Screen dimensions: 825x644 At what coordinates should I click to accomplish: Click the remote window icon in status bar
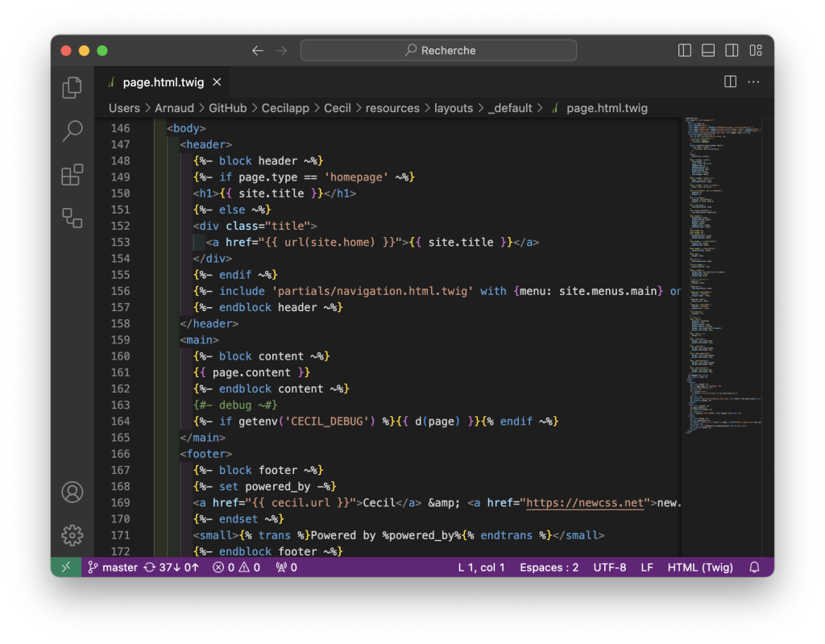66,567
